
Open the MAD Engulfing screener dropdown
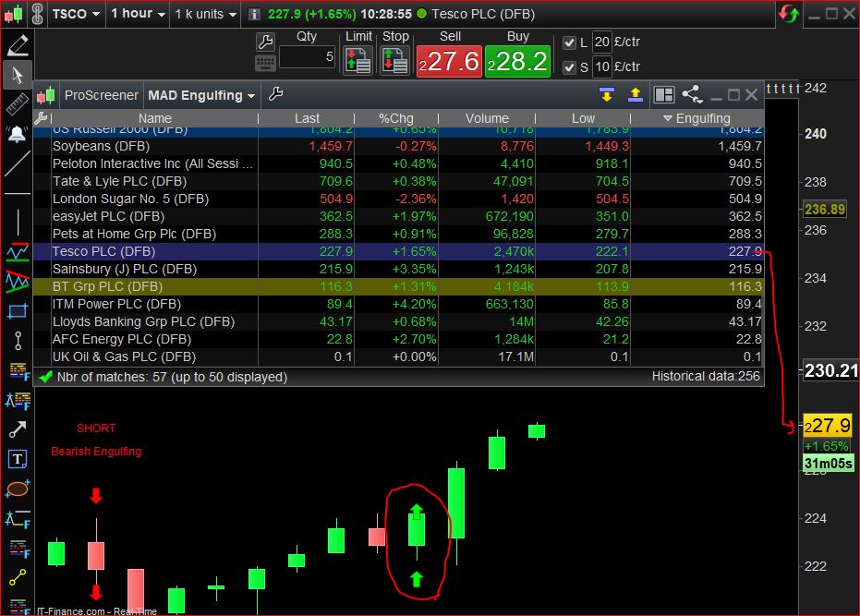pyautogui.click(x=200, y=95)
